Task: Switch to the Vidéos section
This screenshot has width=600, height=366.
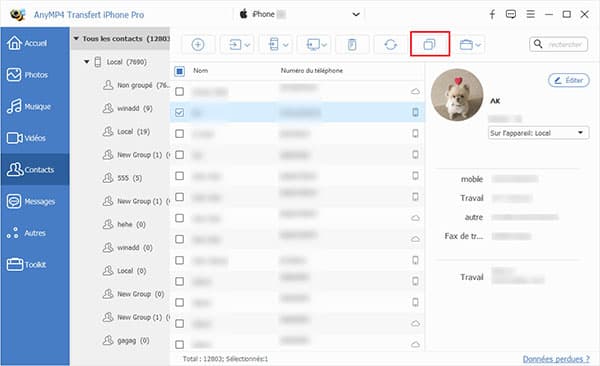Action: (34, 138)
